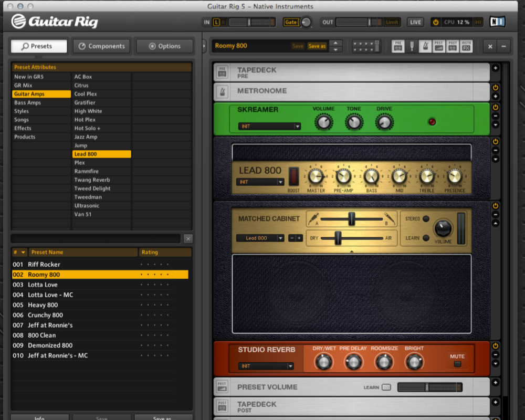
Task: Minimize the Studio Reverb with its minus icon
Action: coord(496,355)
